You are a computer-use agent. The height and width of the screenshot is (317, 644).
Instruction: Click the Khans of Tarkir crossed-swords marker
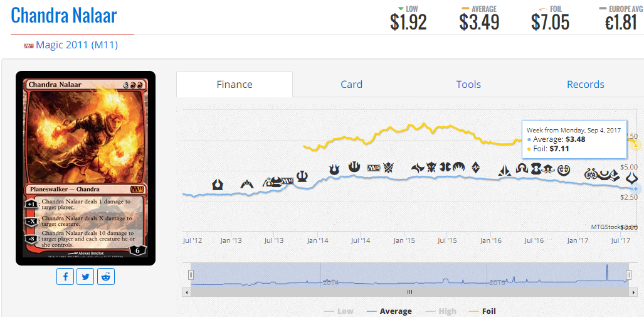coord(388,167)
